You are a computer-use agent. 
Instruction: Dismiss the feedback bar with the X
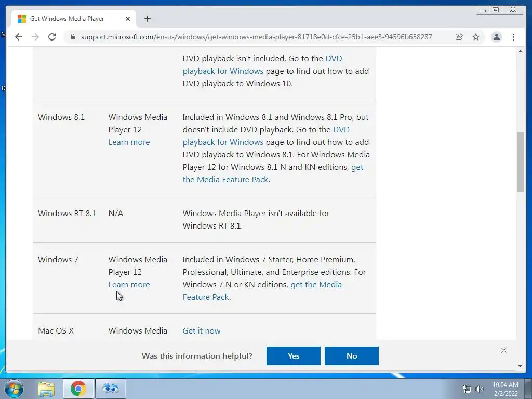tap(504, 350)
